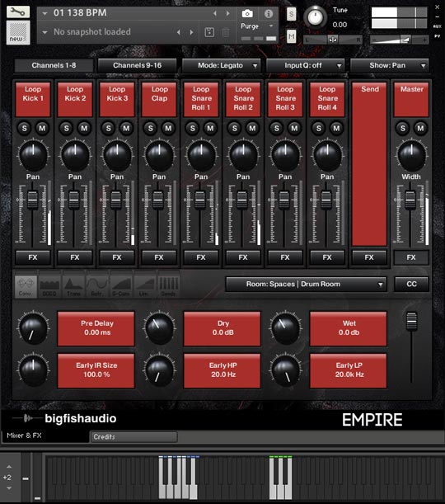Mute the instrument with header M button
This screenshot has height=504, width=445.
tap(291, 36)
